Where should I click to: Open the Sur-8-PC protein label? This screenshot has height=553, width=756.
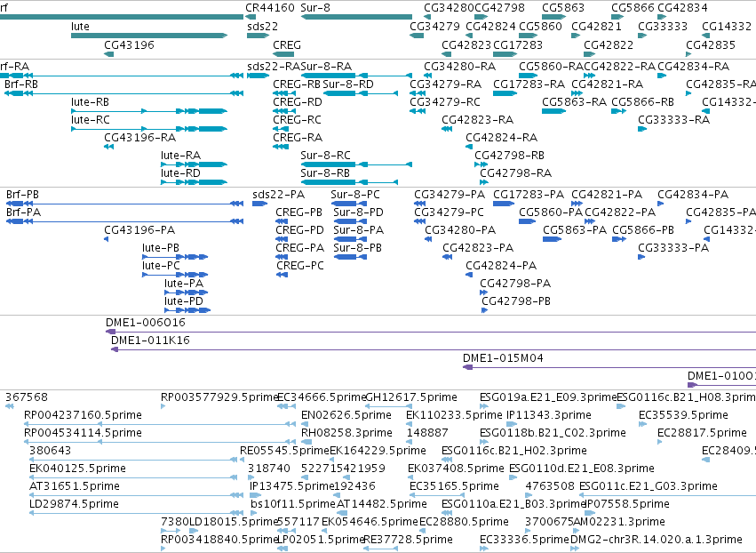(355, 195)
